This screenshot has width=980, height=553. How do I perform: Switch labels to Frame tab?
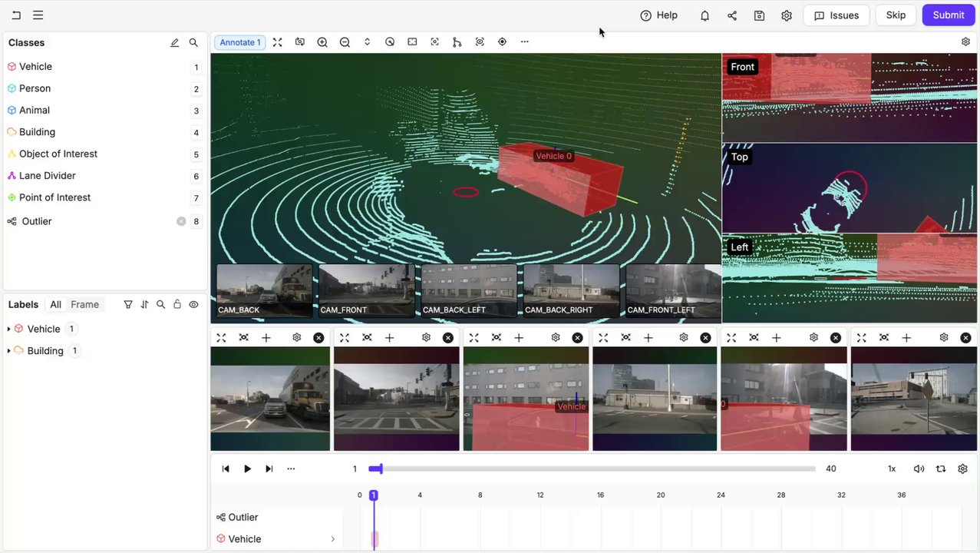click(x=84, y=305)
